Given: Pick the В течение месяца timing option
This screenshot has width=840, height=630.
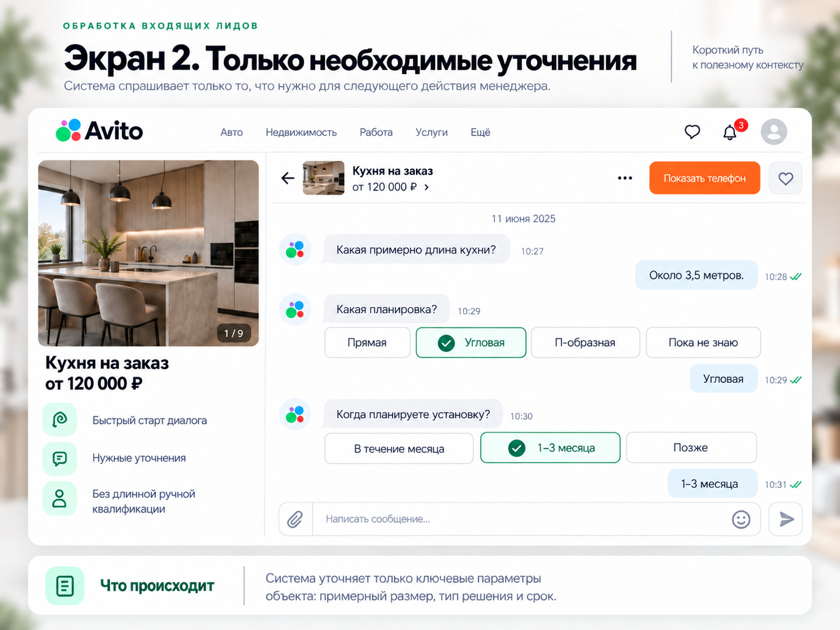Looking at the screenshot, I should coord(399,448).
